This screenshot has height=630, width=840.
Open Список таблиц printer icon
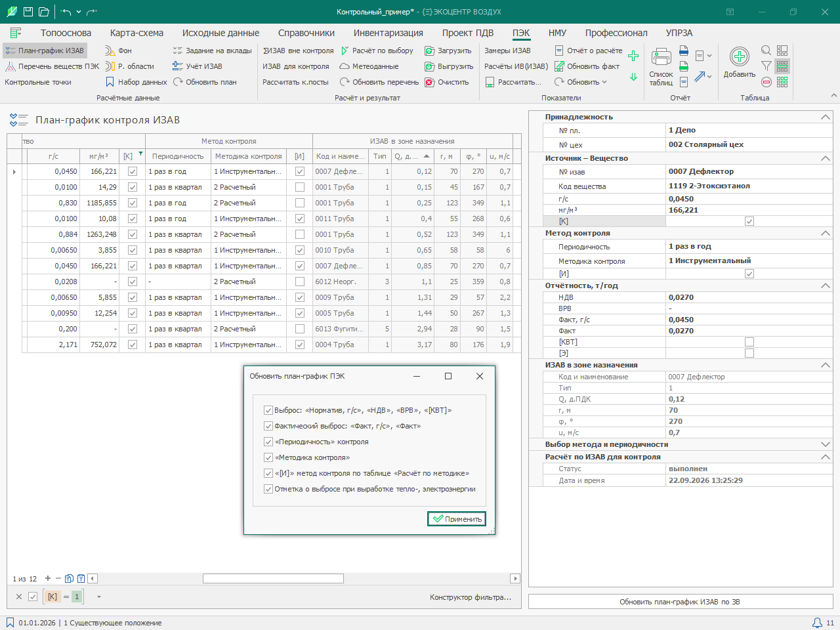(x=661, y=57)
